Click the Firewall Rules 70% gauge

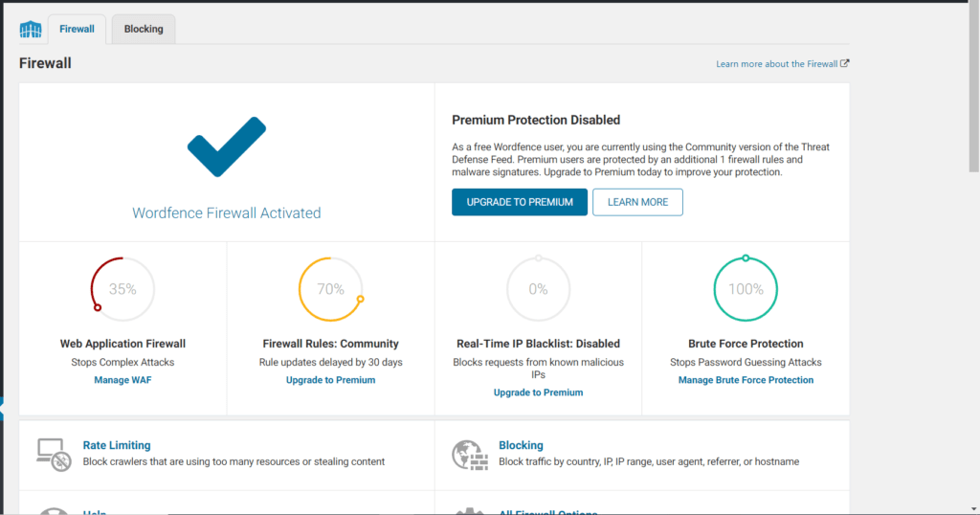[x=330, y=289]
